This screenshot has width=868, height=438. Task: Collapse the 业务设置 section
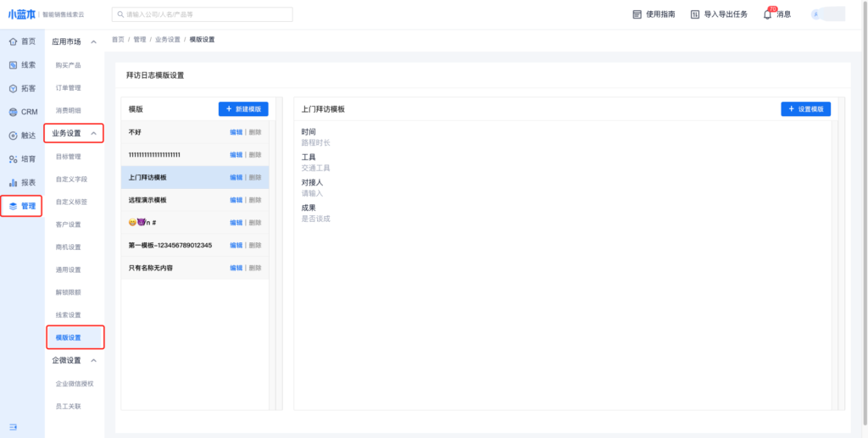pyautogui.click(x=93, y=134)
